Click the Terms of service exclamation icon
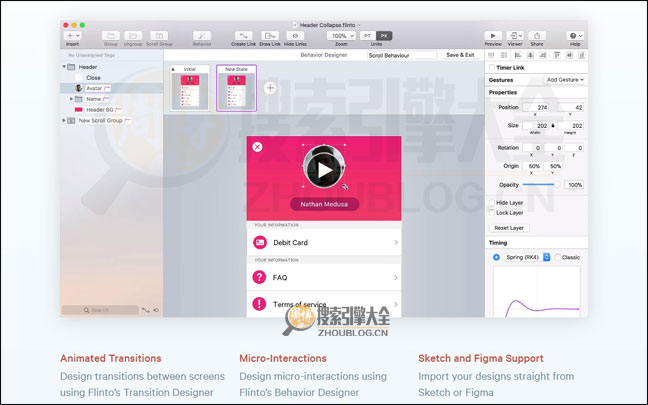Viewport: 648px width, 405px height. tap(260, 304)
